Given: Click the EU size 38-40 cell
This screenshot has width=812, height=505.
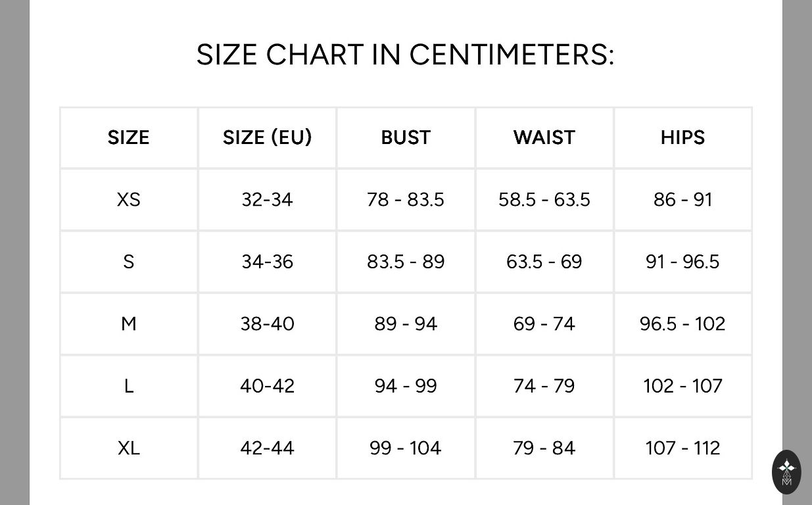Looking at the screenshot, I should coord(267,324).
